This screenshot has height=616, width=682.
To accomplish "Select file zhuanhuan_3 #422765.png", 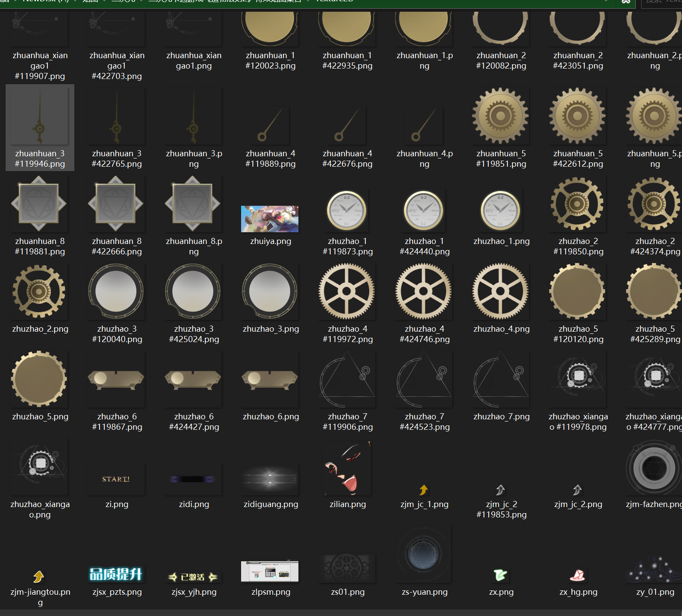I will [116, 116].
